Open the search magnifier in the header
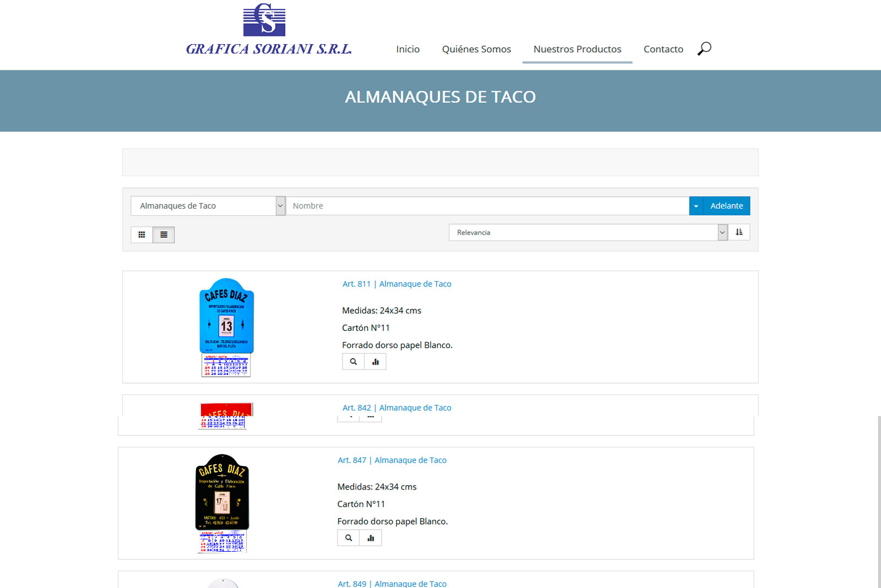Image resolution: width=881 pixels, height=588 pixels. (704, 48)
